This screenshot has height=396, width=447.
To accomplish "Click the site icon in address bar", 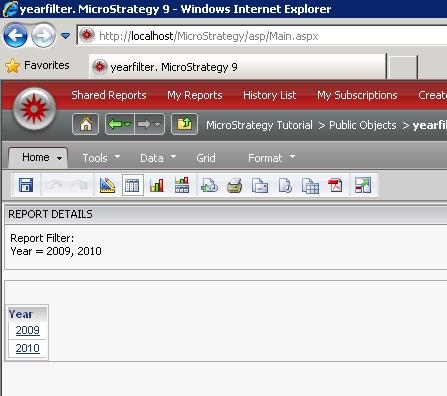I will pyautogui.click(x=87, y=35).
